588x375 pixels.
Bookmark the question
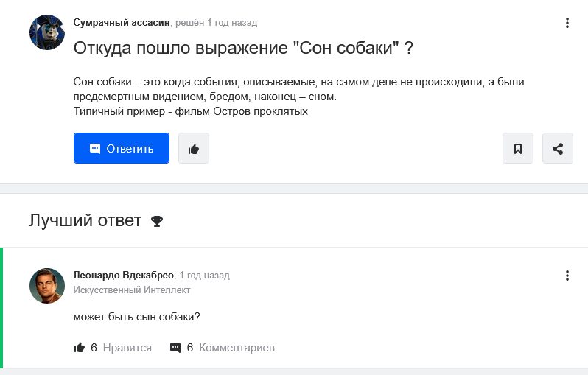coord(517,148)
